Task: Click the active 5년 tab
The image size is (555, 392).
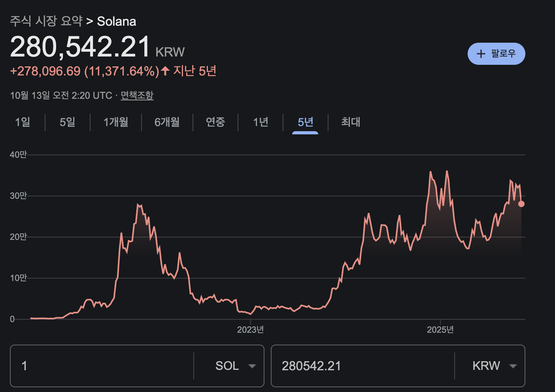Action: [x=305, y=122]
